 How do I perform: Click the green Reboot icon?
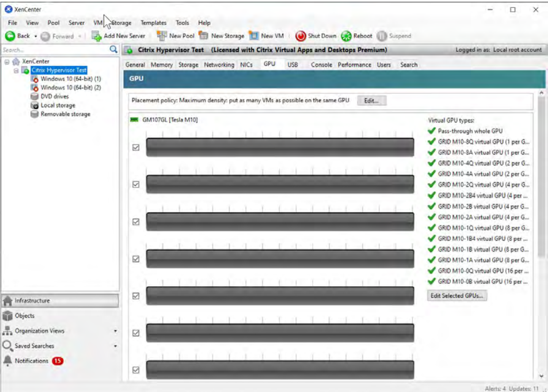pyautogui.click(x=346, y=36)
